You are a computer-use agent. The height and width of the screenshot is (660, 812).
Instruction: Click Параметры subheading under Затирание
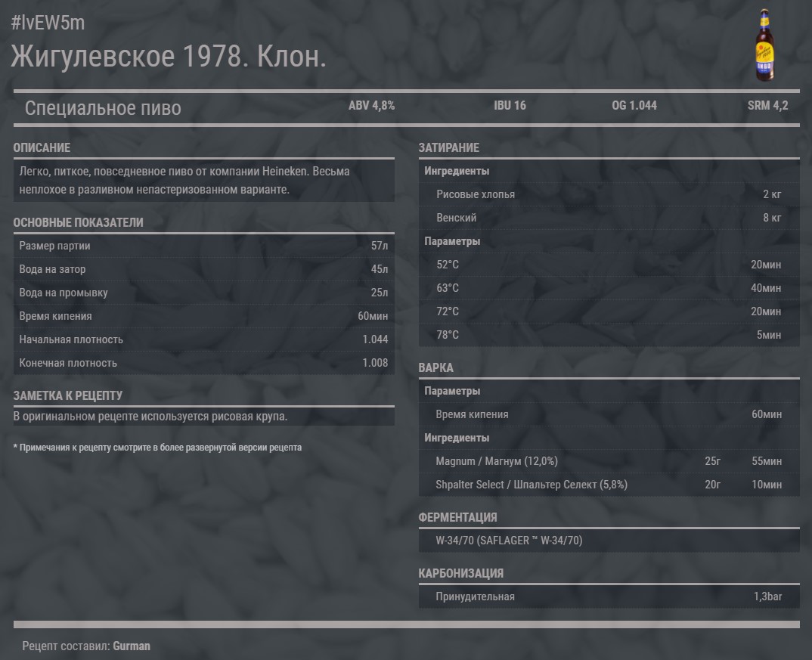point(452,241)
